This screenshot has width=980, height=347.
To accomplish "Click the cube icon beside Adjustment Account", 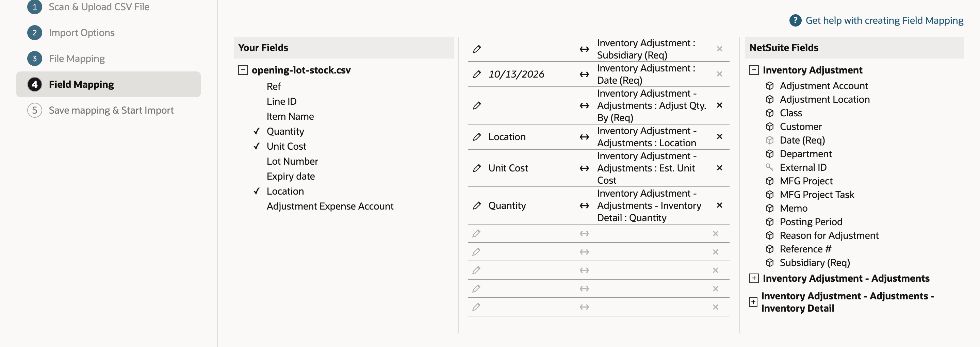I will pos(769,86).
